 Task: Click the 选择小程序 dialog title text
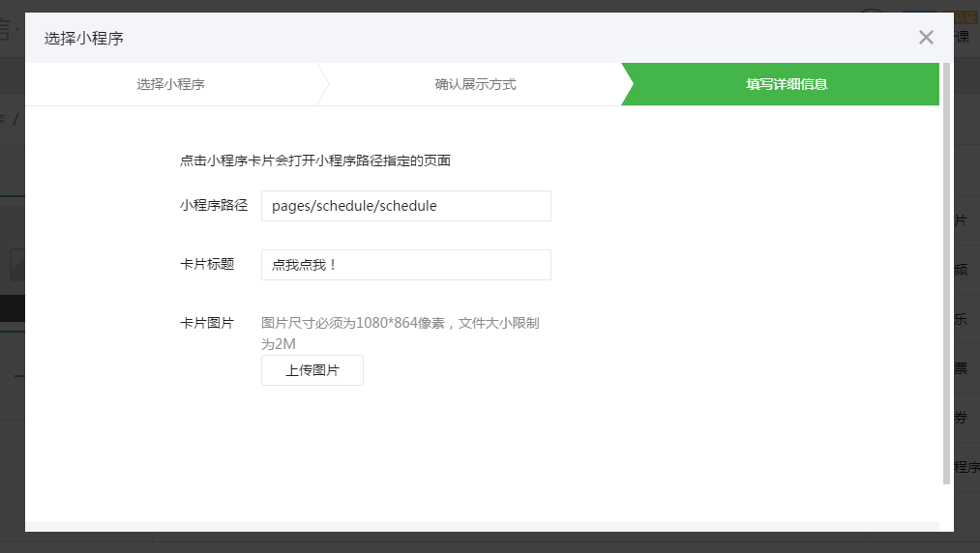pos(84,39)
